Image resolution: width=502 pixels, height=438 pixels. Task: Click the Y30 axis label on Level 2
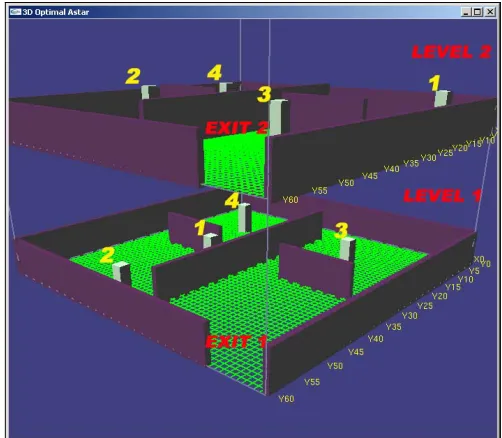428,157
